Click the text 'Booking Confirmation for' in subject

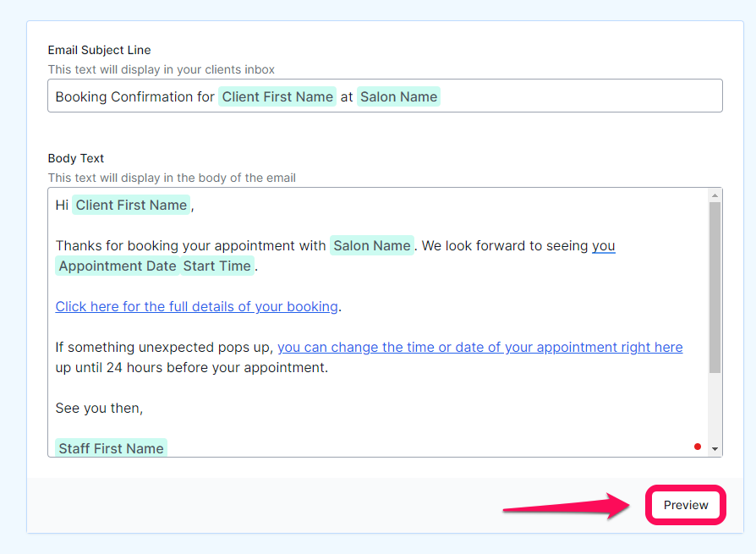(x=134, y=96)
